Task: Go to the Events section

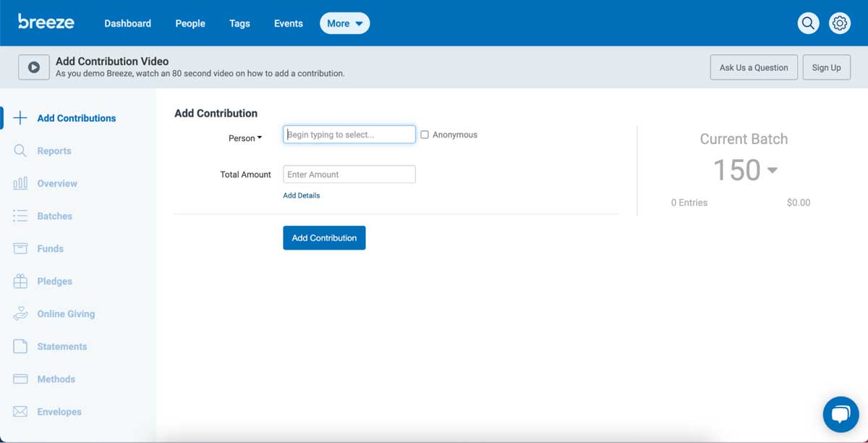Action: coord(288,22)
